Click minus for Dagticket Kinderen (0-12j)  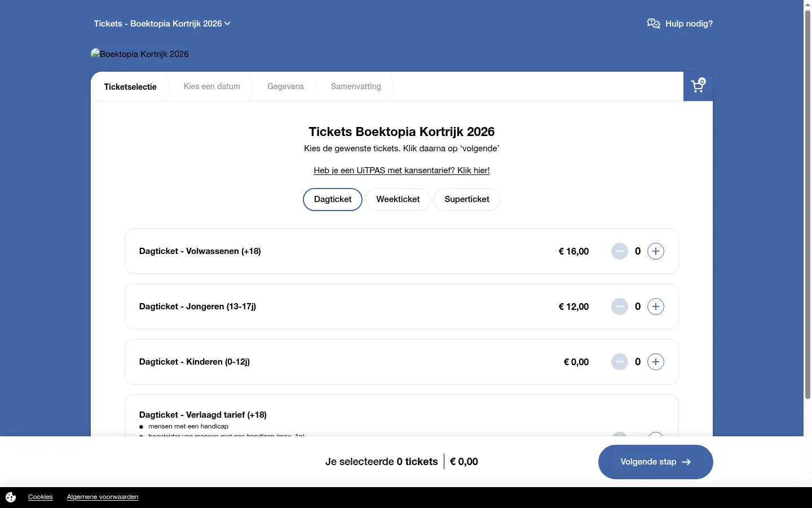coord(619,362)
